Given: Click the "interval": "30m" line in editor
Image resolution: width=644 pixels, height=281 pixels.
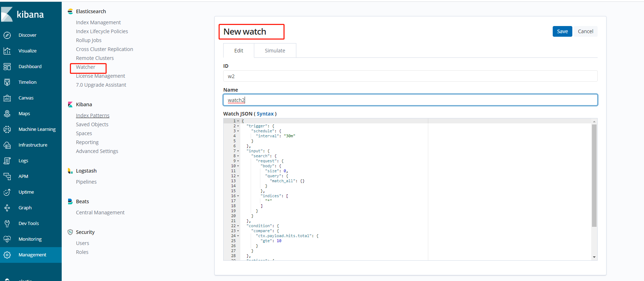Looking at the screenshot, I should click(275, 136).
